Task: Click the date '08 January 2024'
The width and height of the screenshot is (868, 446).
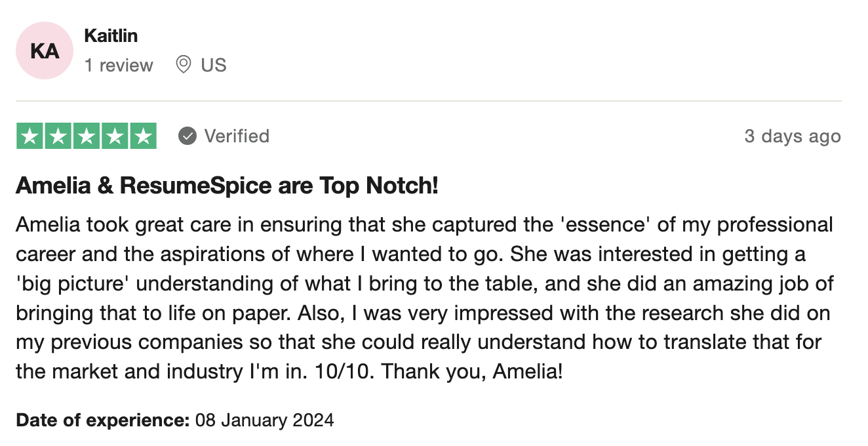Action: [265, 420]
